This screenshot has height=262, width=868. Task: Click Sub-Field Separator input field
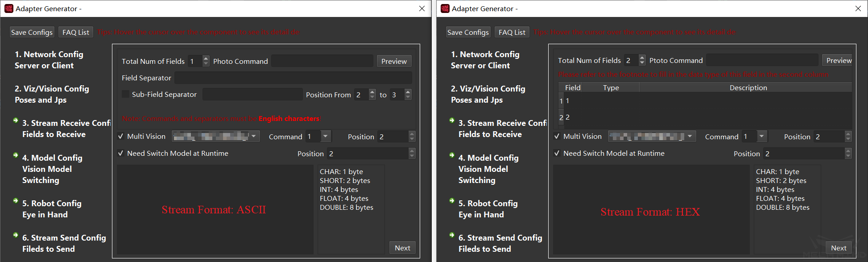click(252, 94)
